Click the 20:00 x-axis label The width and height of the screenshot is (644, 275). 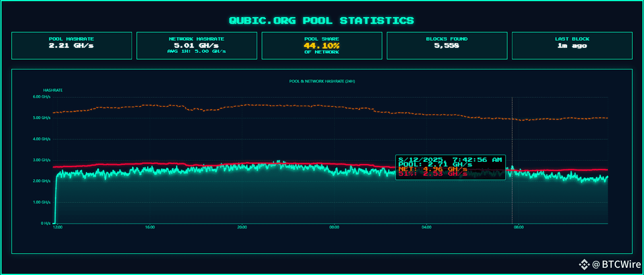pyautogui.click(x=242, y=227)
